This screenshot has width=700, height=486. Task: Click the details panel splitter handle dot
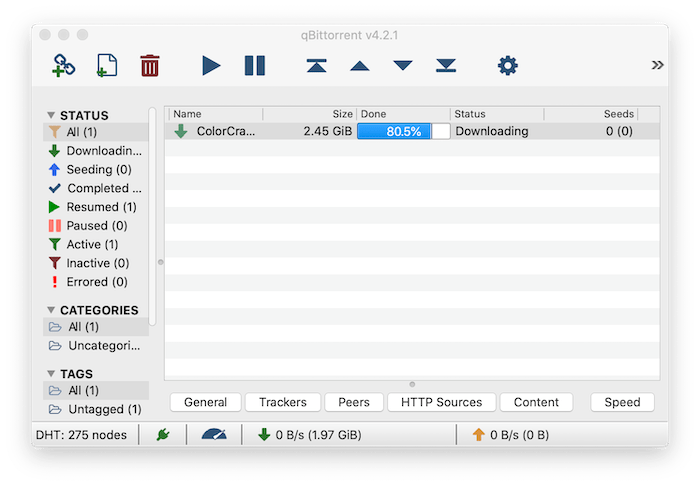(x=412, y=385)
